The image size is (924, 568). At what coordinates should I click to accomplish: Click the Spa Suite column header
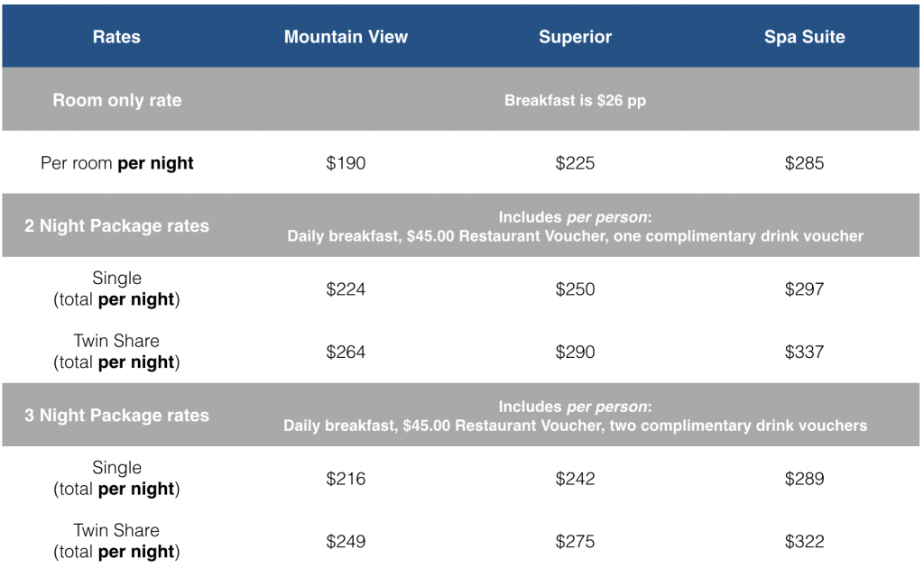point(804,37)
